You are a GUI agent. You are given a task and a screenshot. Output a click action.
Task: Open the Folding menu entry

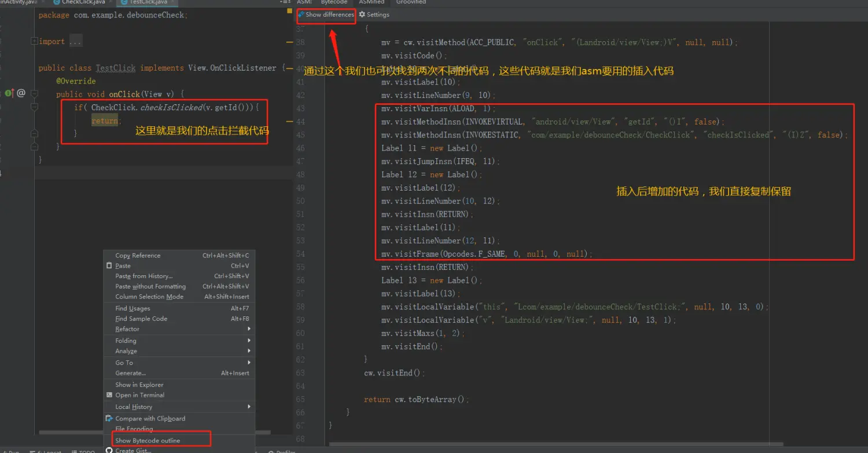179,341
